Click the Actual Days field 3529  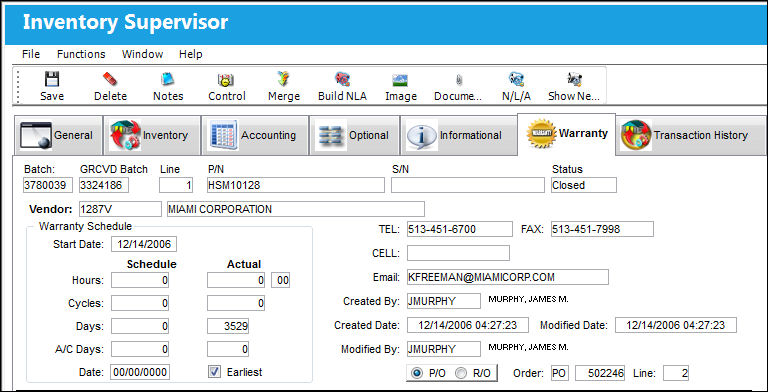228,326
